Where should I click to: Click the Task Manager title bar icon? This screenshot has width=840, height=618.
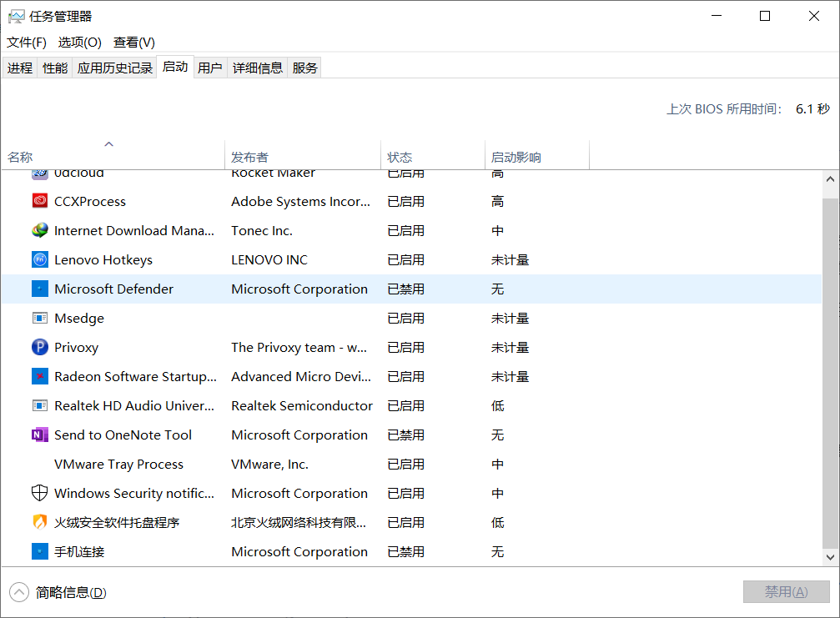16,17
